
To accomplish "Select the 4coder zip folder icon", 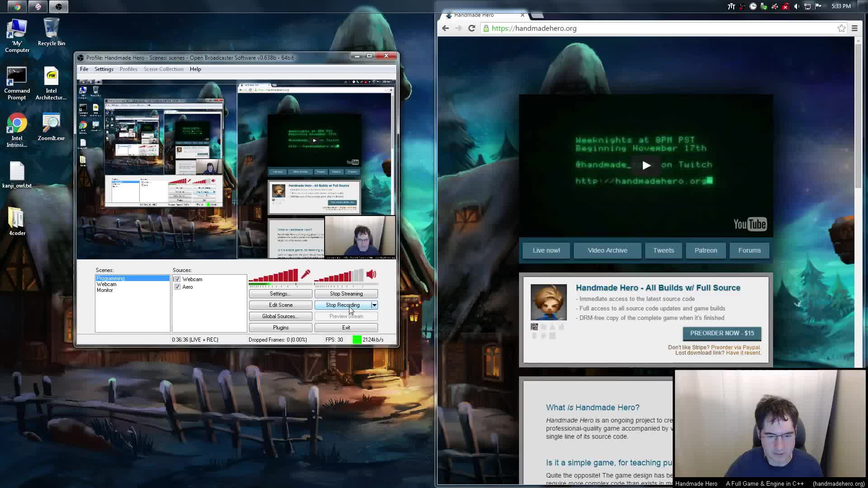I will pos(17,222).
